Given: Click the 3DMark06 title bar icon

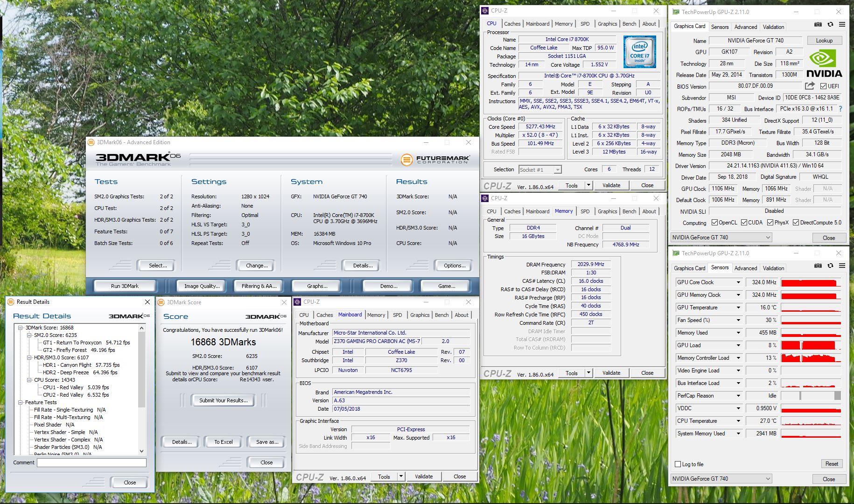Looking at the screenshot, I should (x=91, y=142).
